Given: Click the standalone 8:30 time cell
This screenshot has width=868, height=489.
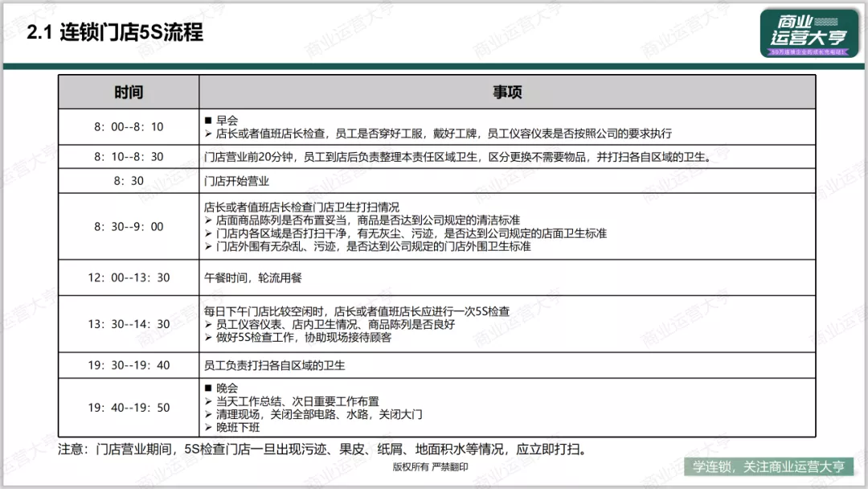Looking at the screenshot, I should (x=129, y=181).
